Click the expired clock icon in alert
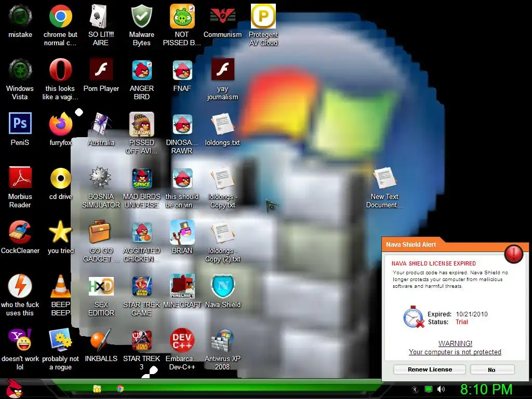 click(x=413, y=317)
